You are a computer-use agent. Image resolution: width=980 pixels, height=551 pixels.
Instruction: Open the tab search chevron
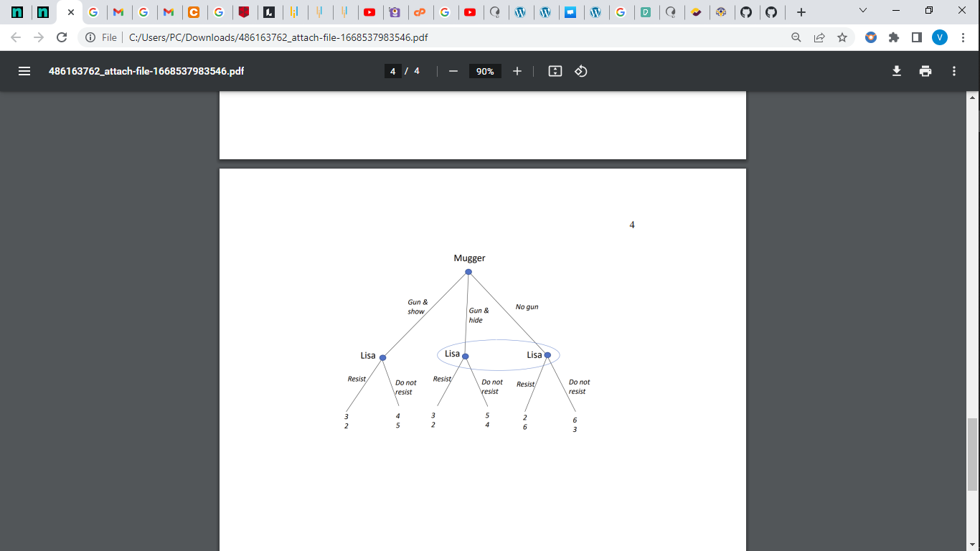[863, 11]
